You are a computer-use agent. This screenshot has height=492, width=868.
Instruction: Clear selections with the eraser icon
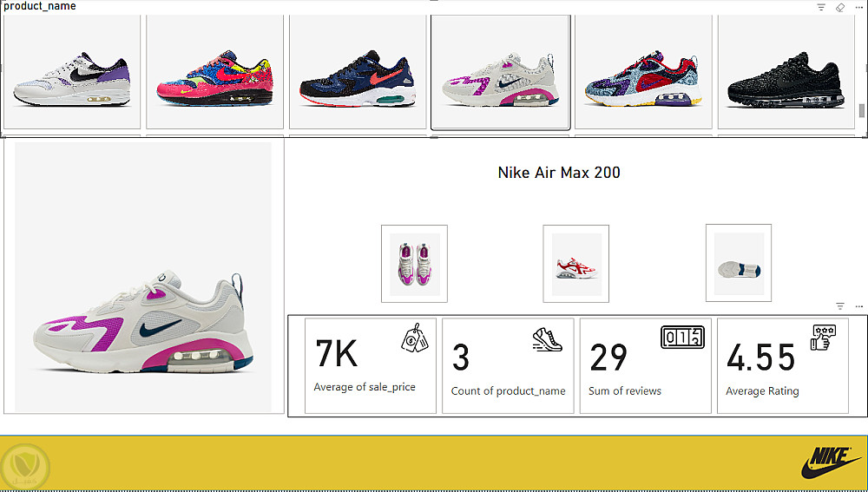[840, 7]
